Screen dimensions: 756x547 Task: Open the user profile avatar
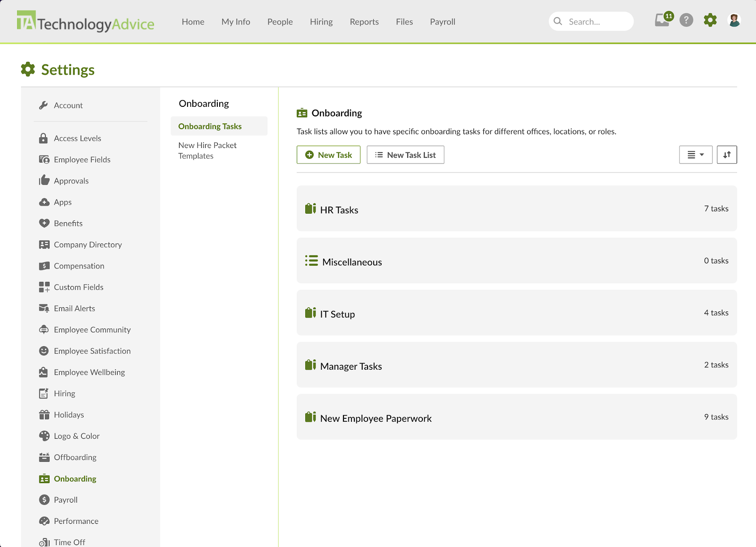pos(734,20)
